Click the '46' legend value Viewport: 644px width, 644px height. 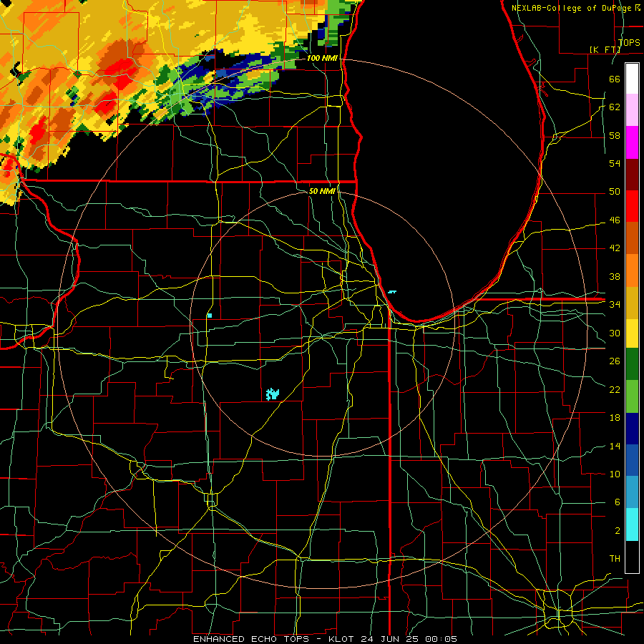coord(615,220)
